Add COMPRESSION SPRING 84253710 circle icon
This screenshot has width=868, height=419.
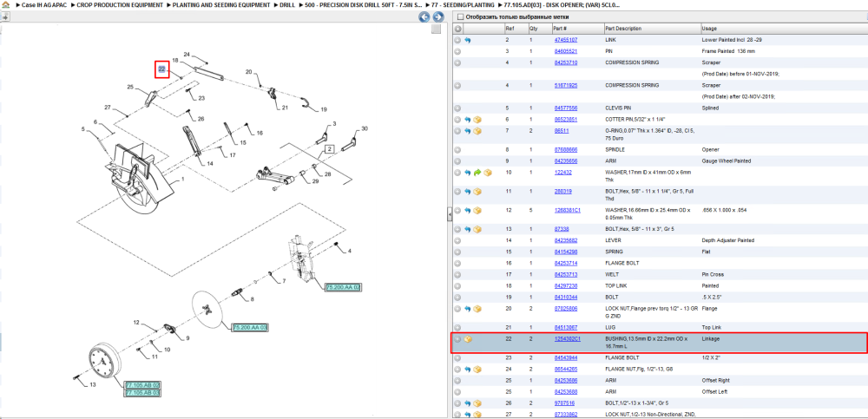coord(457,63)
